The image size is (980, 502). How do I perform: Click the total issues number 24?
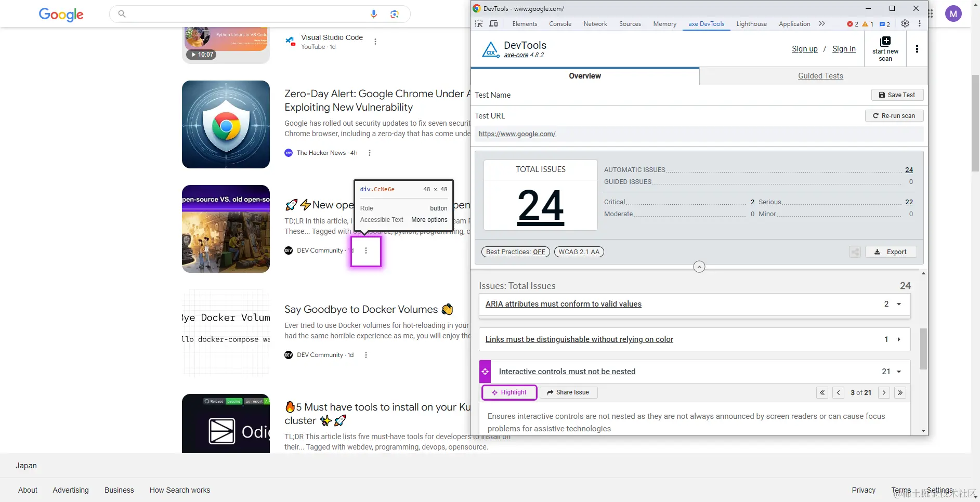pyautogui.click(x=541, y=206)
